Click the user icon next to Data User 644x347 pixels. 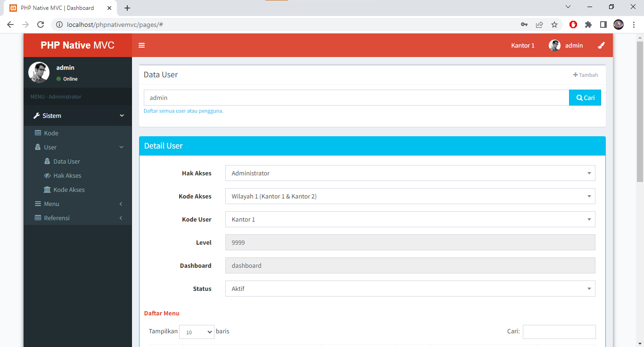tap(47, 161)
